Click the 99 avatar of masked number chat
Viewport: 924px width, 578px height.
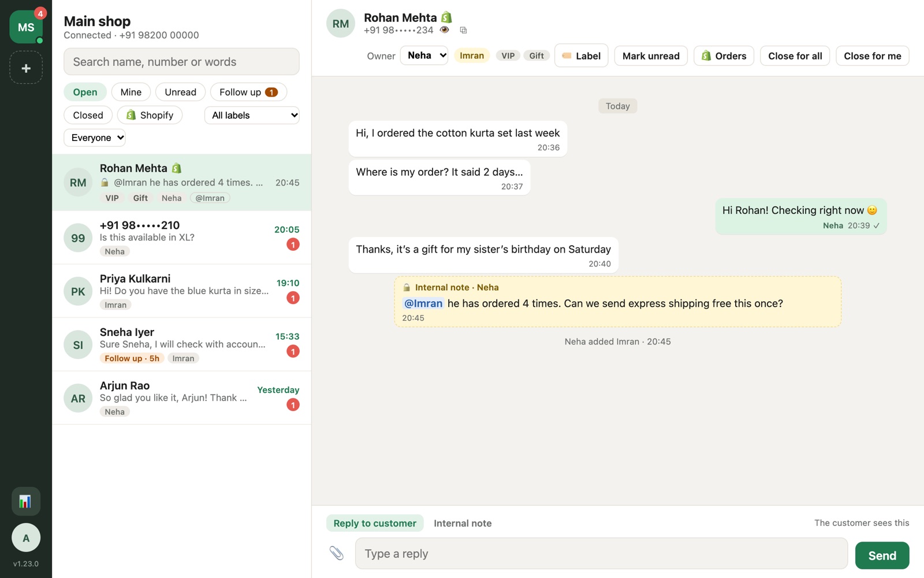[x=78, y=238]
